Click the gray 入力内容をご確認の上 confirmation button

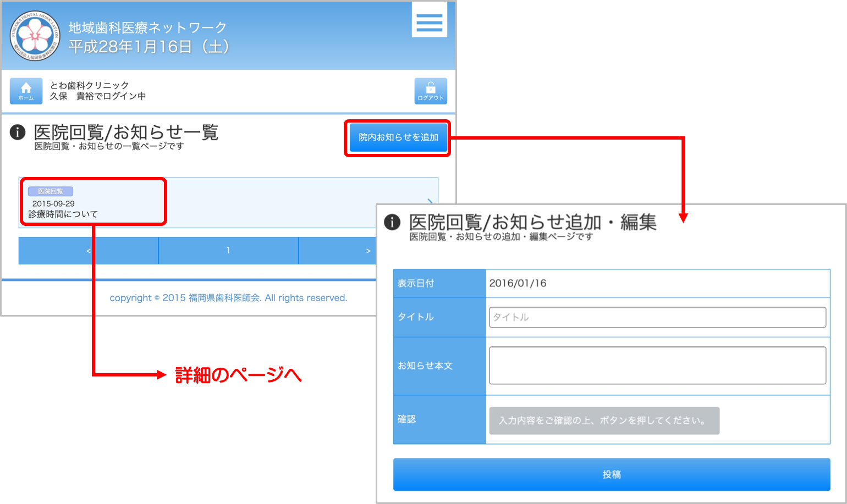pyautogui.click(x=604, y=420)
